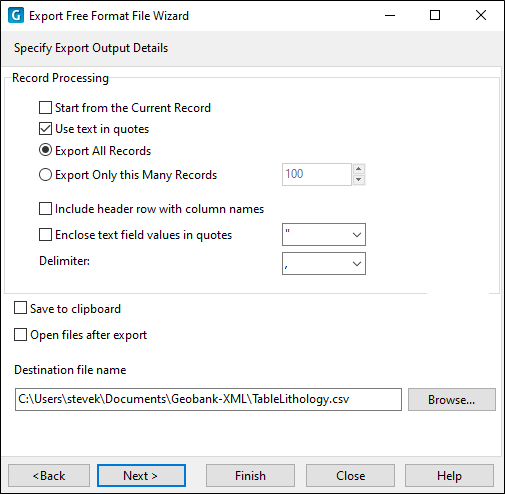Screen dimensions: 505x494
Task: Go to previous step with Back
Action: (x=49, y=476)
